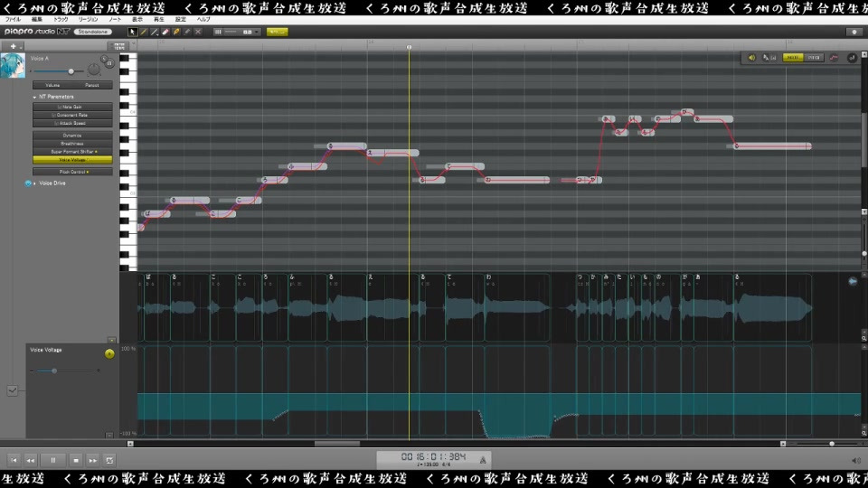
Task: Click the Voice A singer thumbnail
Action: [x=12, y=65]
